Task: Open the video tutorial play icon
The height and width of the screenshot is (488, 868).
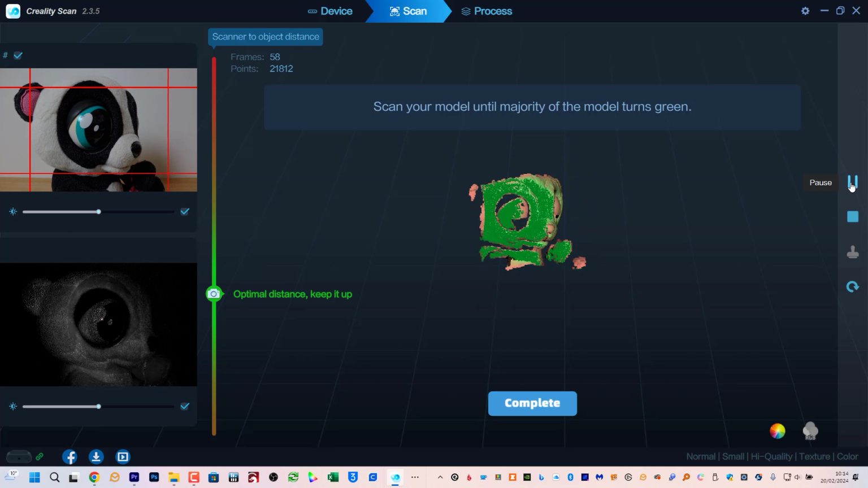Action: [x=123, y=457]
